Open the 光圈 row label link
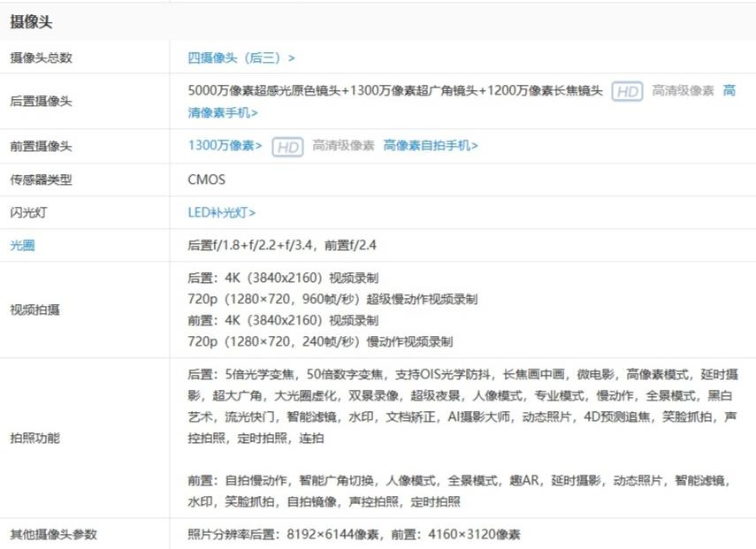 (22, 246)
